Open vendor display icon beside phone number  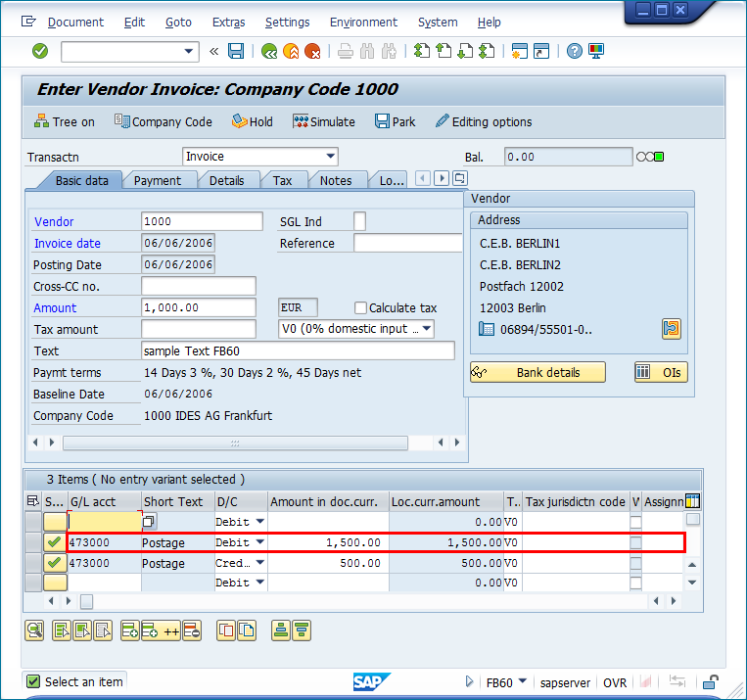pos(671,329)
